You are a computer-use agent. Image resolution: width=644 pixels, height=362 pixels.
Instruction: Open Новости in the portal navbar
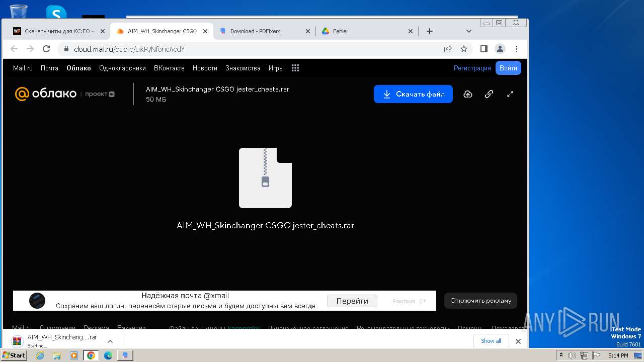coord(205,68)
